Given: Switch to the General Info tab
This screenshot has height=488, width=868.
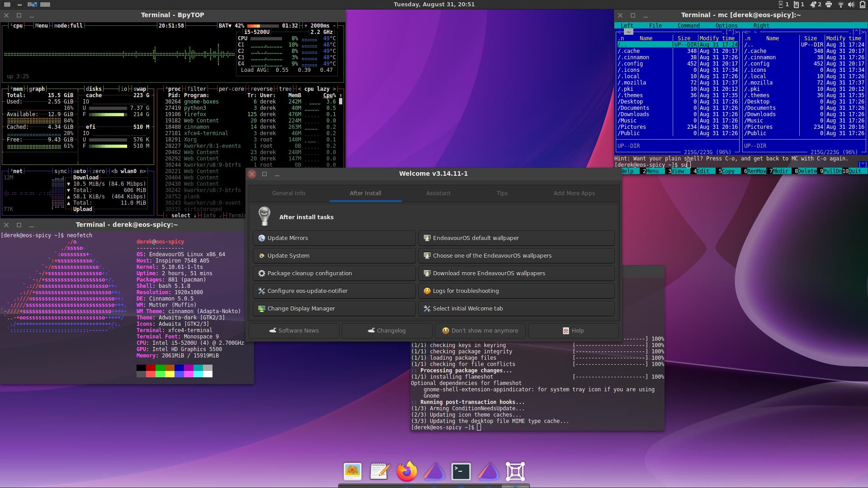Looking at the screenshot, I should tap(288, 192).
